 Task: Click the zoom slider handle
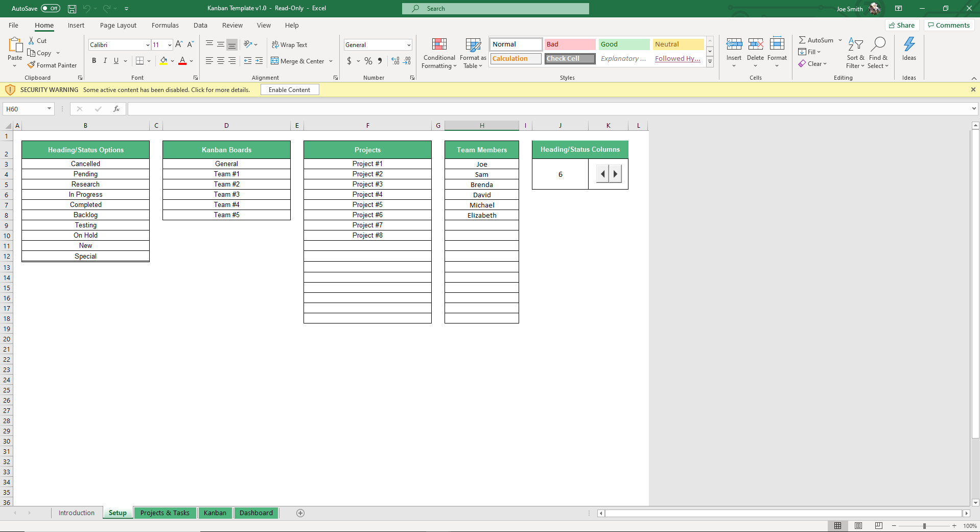coord(924,526)
